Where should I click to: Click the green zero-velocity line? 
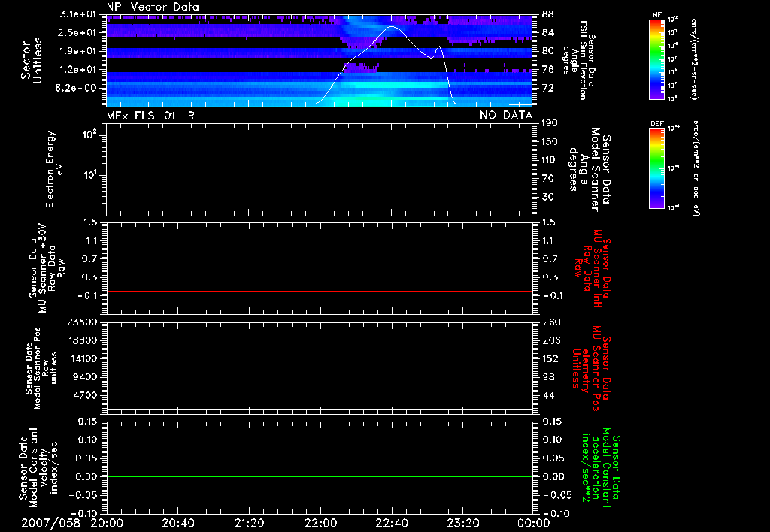tap(319, 476)
